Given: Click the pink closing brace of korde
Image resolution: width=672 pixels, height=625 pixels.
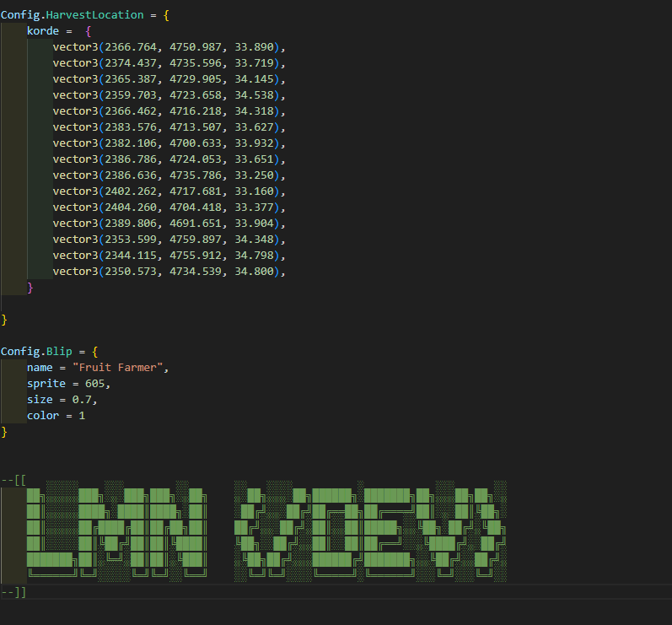Looking at the screenshot, I should pyautogui.click(x=30, y=288).
